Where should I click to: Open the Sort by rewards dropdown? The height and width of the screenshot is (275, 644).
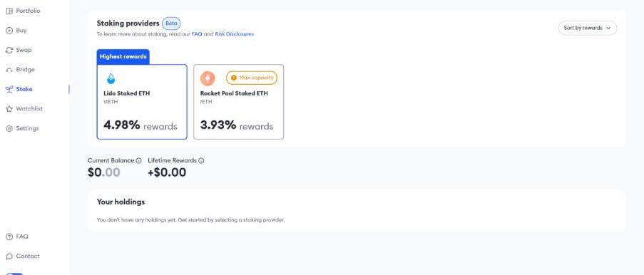(588, 28)
